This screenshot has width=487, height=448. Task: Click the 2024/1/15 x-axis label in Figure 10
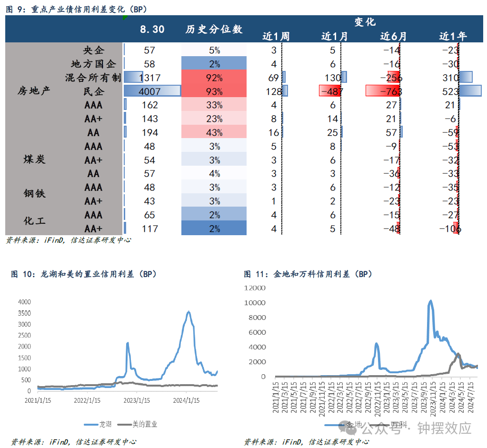coord(186,400)
